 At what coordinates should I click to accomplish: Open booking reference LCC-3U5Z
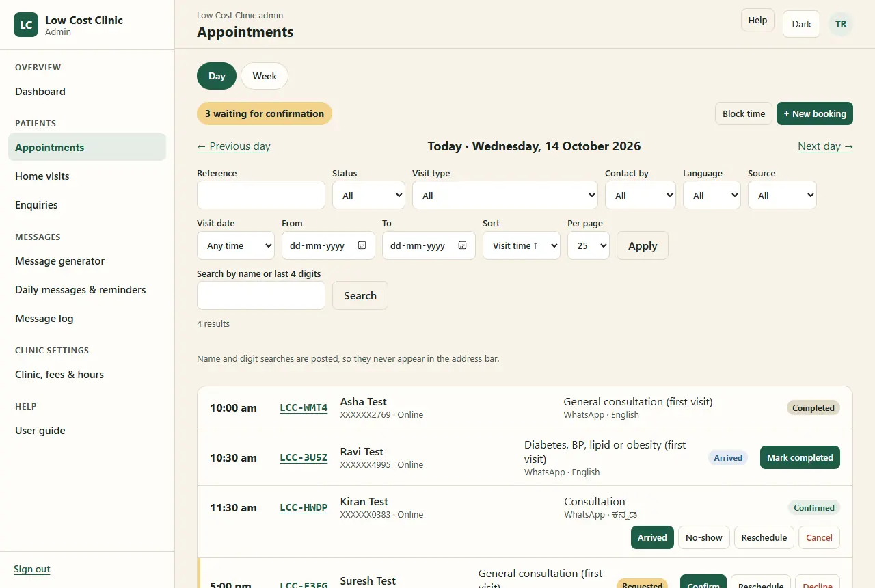coord(304,458)
